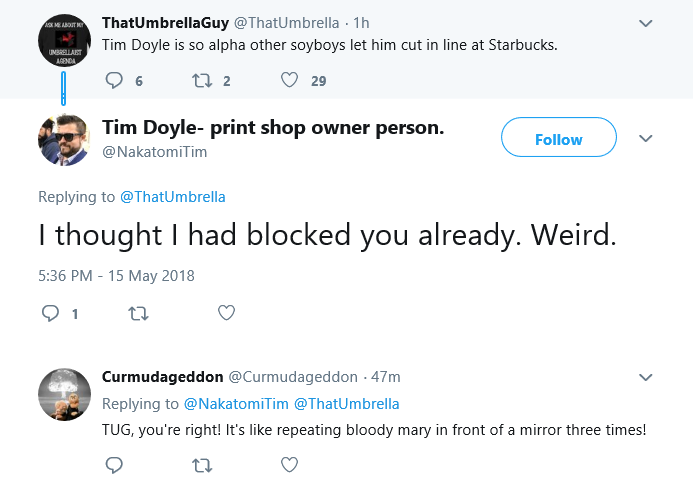Image resolution: width=693 pixels, height=482 pixels.
Task: Reply to Tim Doyle's blocked tweet
Action: click(x=50, y=313)
